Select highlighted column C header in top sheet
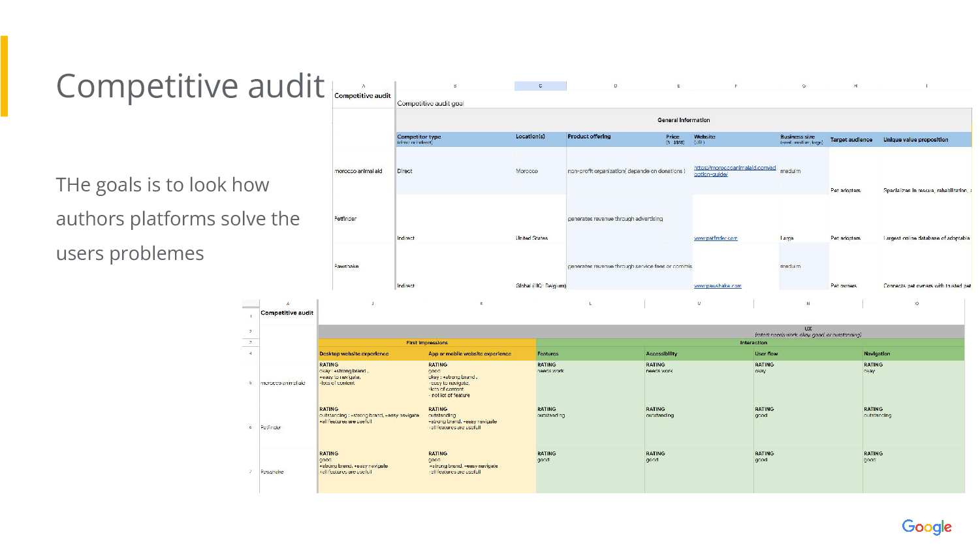Screen dimensions: 980x552 pyautogui.click(x=540, y=86)
